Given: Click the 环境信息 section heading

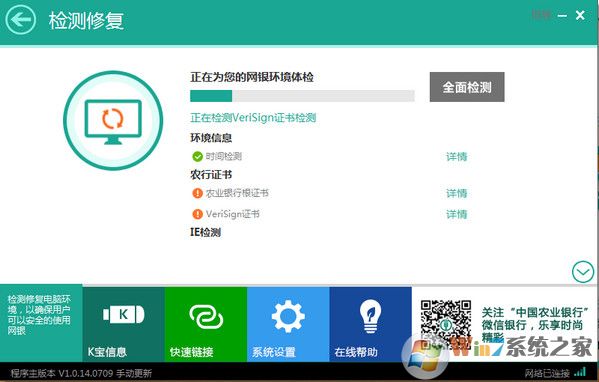Looking at the screenshot, I should coord(211,138).
